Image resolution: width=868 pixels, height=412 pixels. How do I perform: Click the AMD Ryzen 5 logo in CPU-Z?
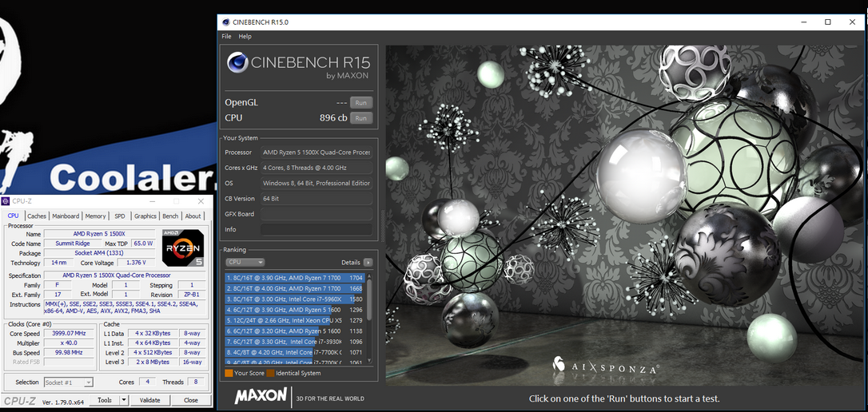182,248
